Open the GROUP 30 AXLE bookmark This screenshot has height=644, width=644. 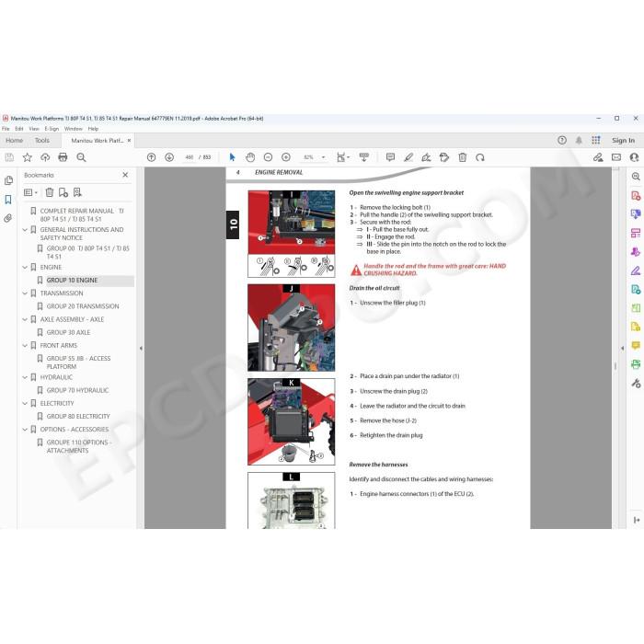click(x=69, y=332)
